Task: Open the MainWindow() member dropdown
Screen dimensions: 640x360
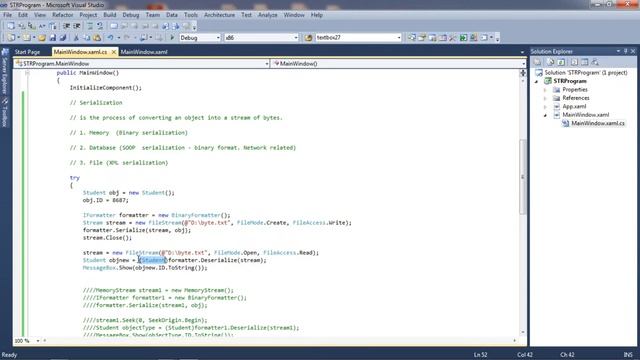Action: point(523,64)
